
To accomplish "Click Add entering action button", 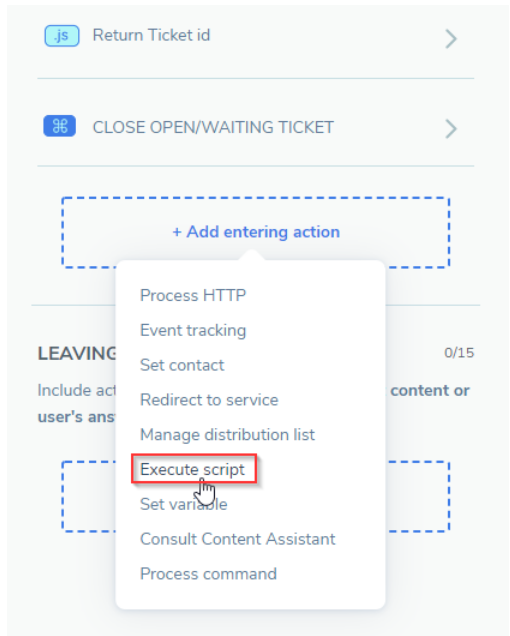I will (x=256, y=232).
